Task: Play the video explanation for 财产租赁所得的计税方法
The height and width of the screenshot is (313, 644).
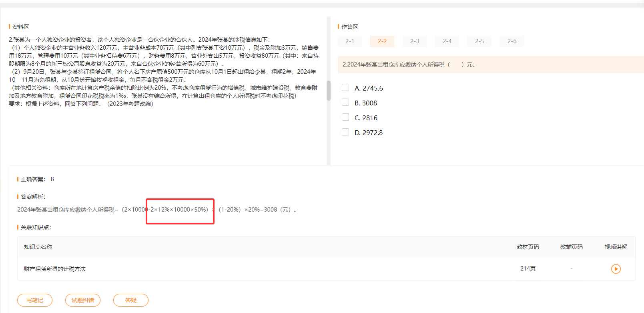Action: click(x=616, y=269)
